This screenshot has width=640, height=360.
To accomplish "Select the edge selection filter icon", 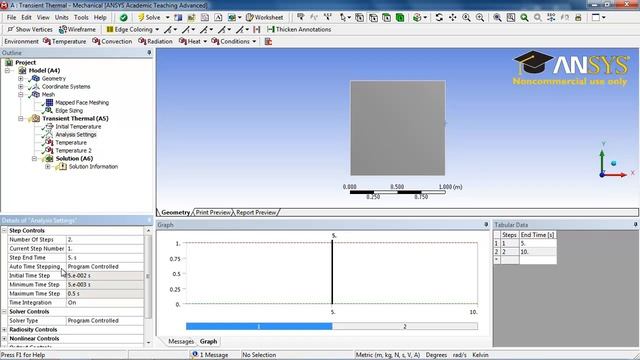I will tap(373, 18).
